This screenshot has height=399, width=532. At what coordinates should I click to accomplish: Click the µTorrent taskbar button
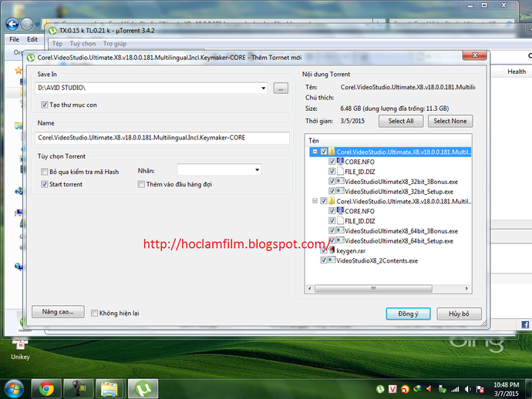(x=143, y=389)
